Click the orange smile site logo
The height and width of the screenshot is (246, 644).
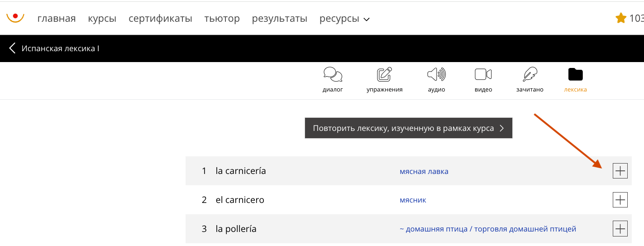pos(15,18)
